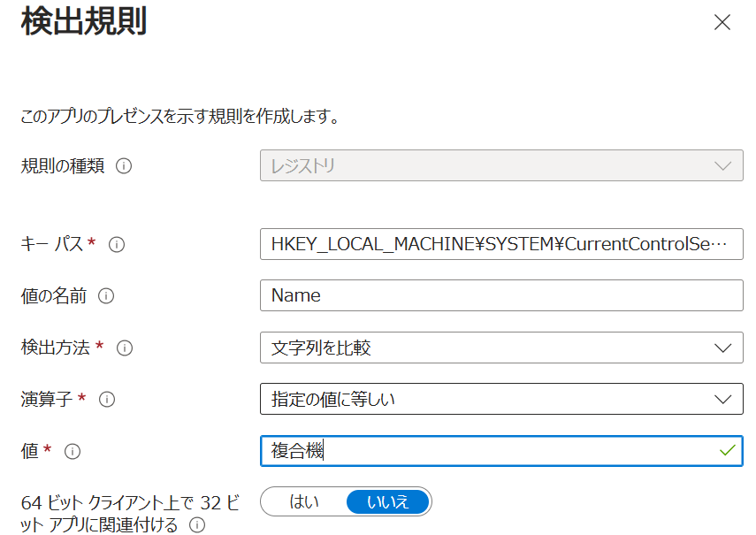The height and width of the screenshot is (535, 756).
Task: Select はい for 32-bit app association
Action: click(x=304, y=502)
